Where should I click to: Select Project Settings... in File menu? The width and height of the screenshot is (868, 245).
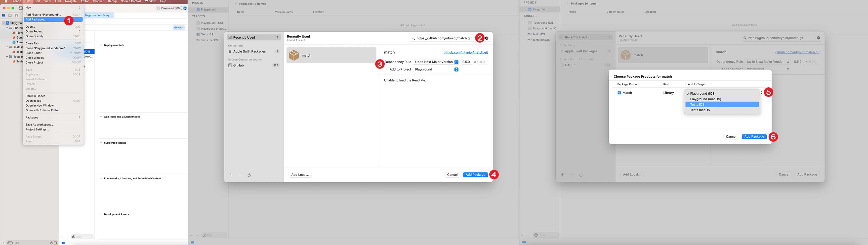tap(53, 129)
